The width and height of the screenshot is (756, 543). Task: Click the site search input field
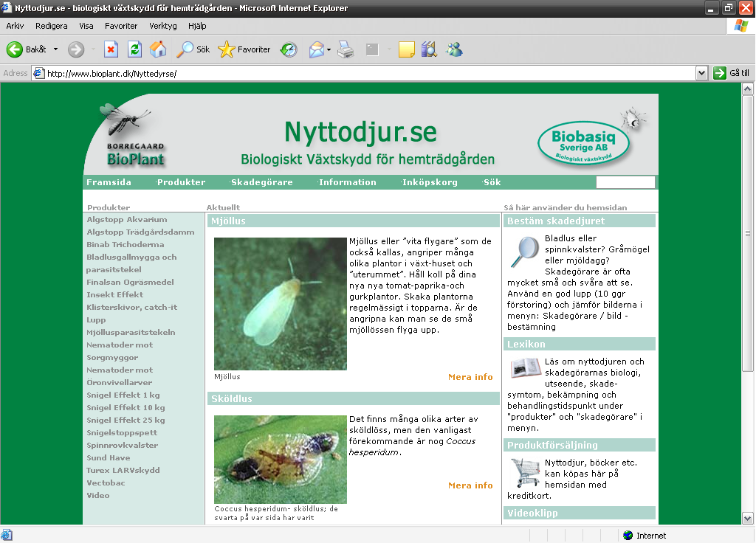[625, 182]
